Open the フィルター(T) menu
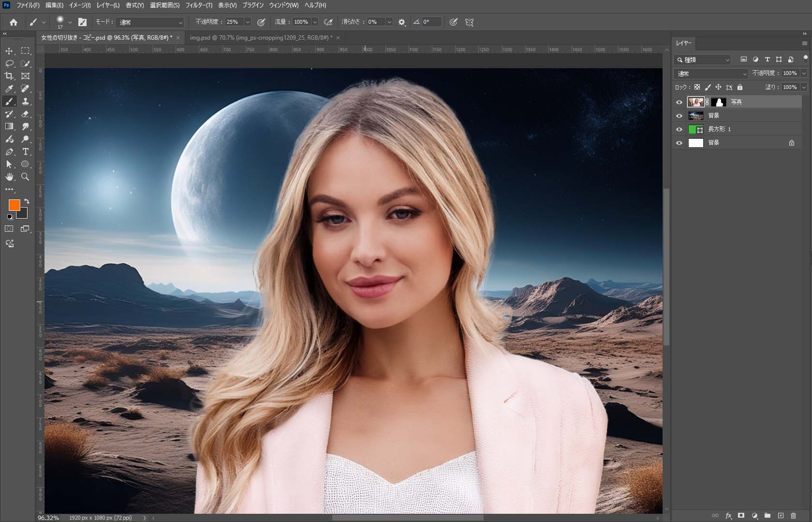 (x=199, y=5)
